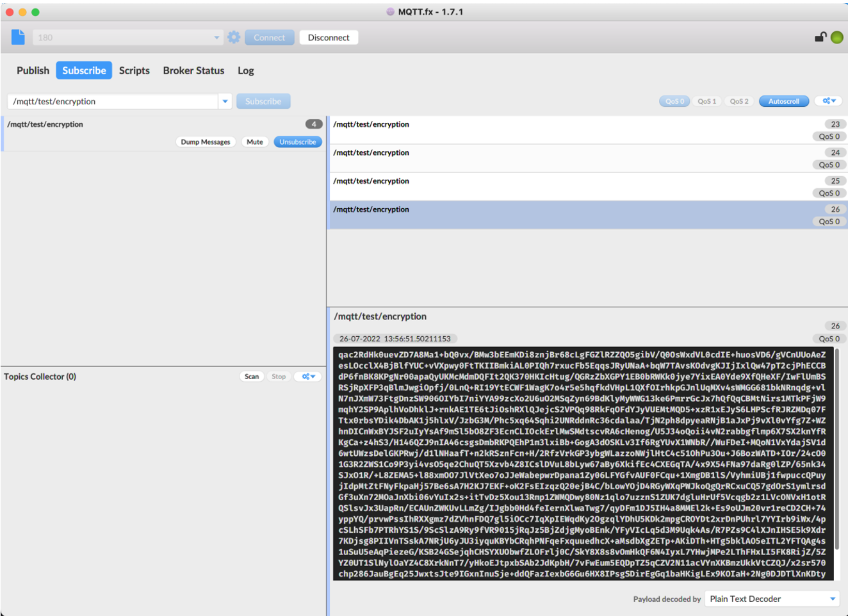Switch to the Publish tab
The width and height of the screenshot is (848, 616).
click(x=33, y=70)
